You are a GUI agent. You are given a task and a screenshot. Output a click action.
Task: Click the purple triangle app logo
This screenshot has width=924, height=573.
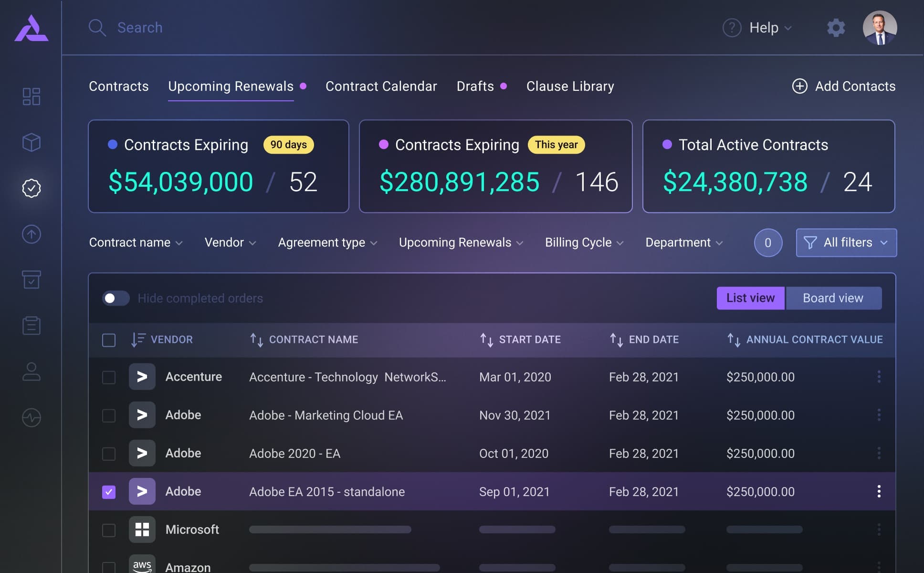(31, 28)
